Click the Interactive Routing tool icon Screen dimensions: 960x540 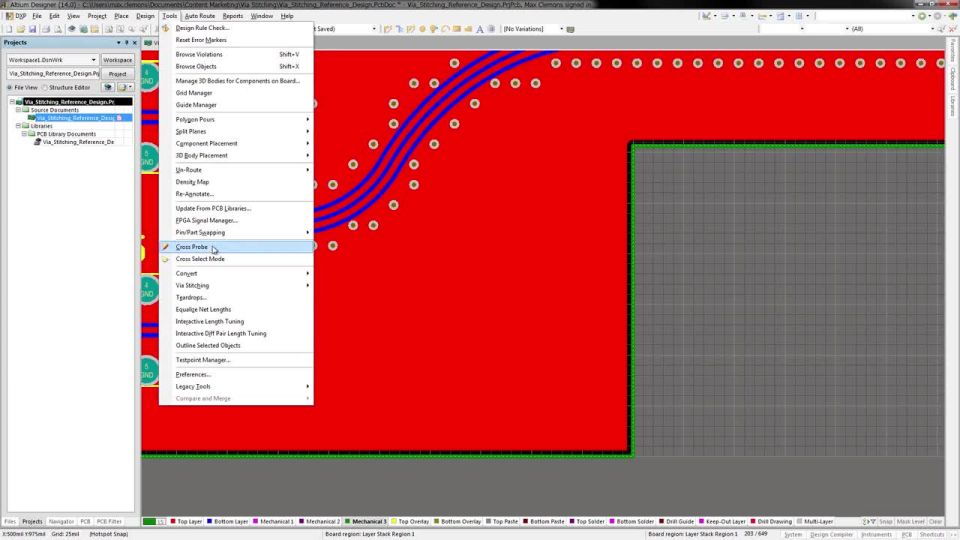coord(388,29)
